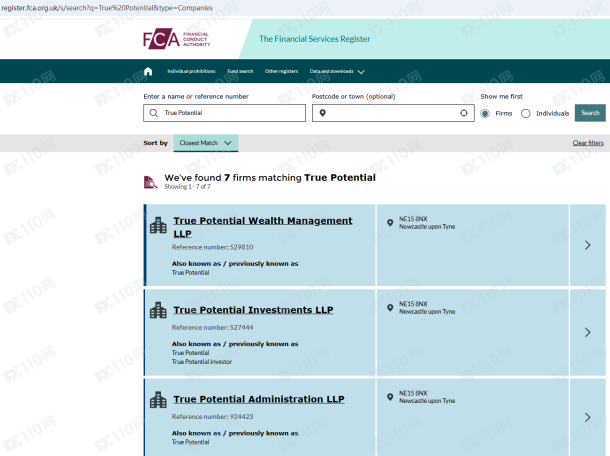This screenshot has width=610, height=456.
Task: Open Wealth Management LLP via right chevron
Action: pos(587,245)
